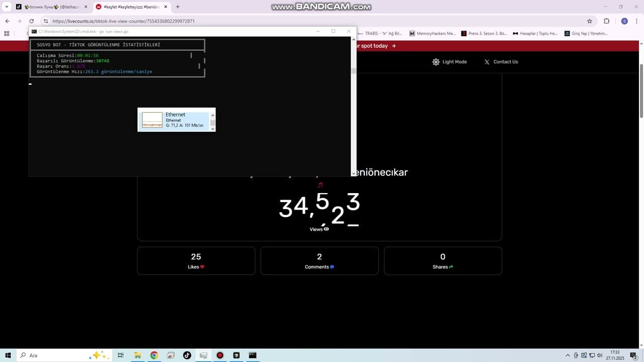Go back in Chrome
The width and height of the screenshot is (644, 362).
coord(7,21)
